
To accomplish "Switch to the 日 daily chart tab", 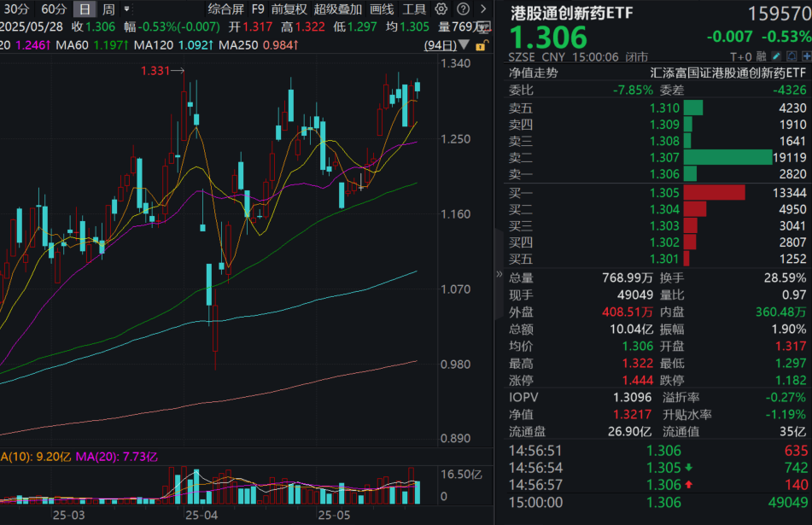I will coord(85,7).
